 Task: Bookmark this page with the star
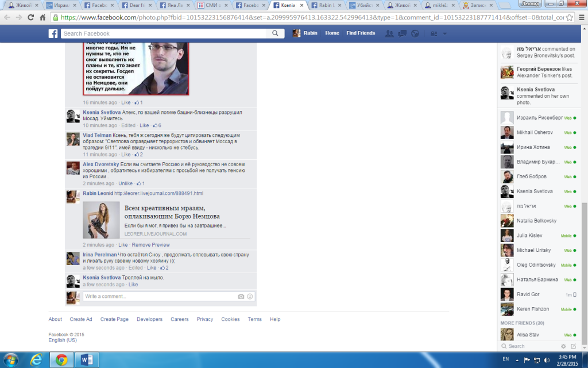coord(569,17)
